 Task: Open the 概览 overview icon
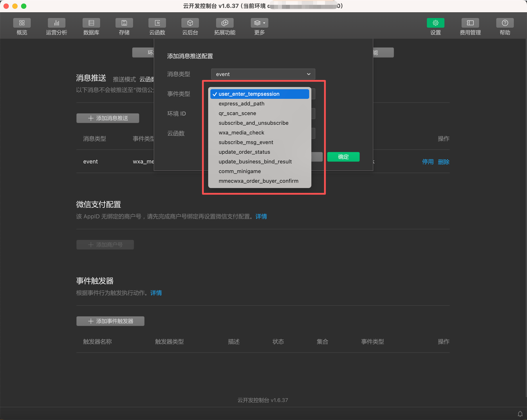click(x=22, y=23)
